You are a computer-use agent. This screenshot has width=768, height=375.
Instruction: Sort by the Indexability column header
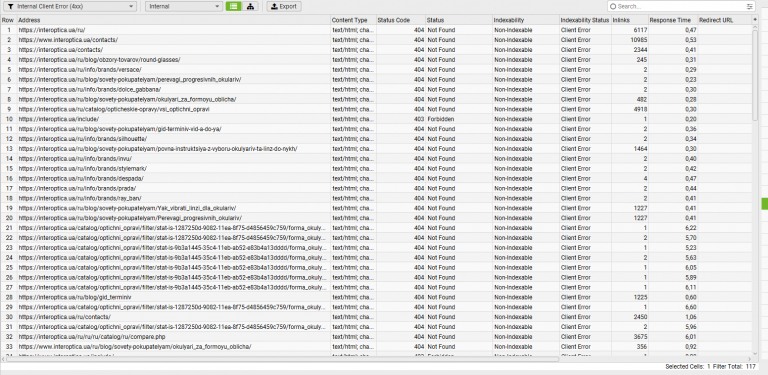coord(526,20)
